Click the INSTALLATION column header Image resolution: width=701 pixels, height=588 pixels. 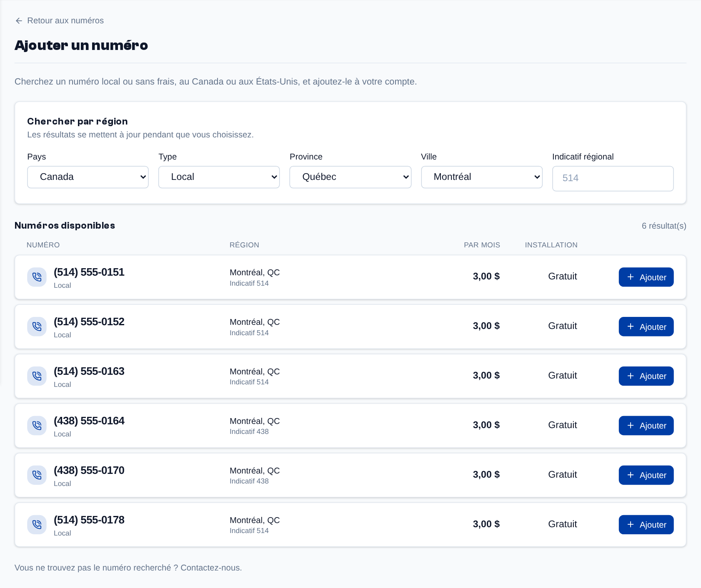(551, 245)
